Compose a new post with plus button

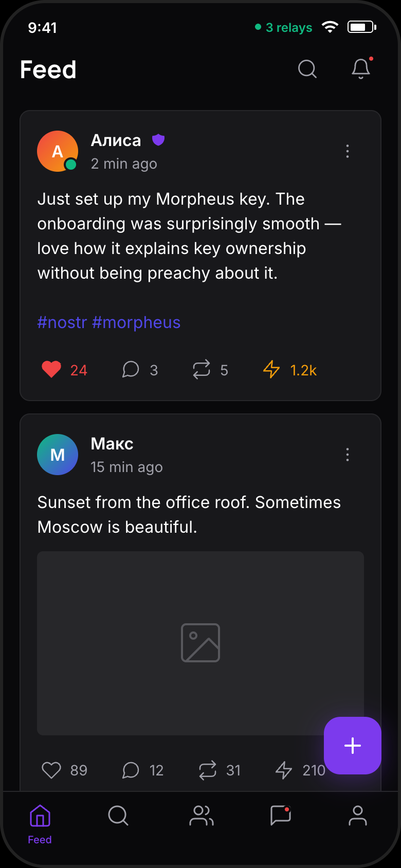(353, 746)
